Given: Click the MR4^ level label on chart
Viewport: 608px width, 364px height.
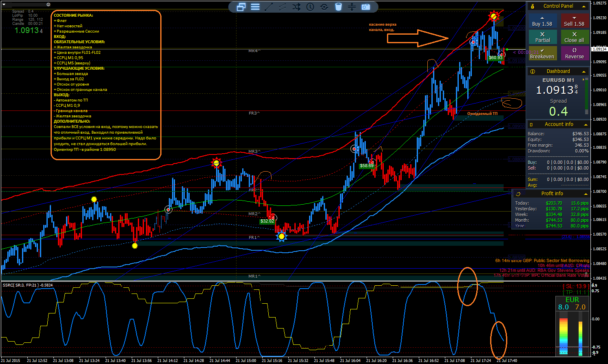Looking at the screenshot, I should [x=254, y=51].
